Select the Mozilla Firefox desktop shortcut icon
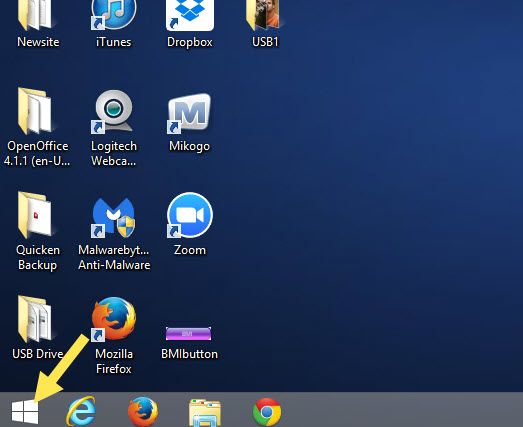Image resolution: width=523 pixels, height=427 pixels. point(113,319)
